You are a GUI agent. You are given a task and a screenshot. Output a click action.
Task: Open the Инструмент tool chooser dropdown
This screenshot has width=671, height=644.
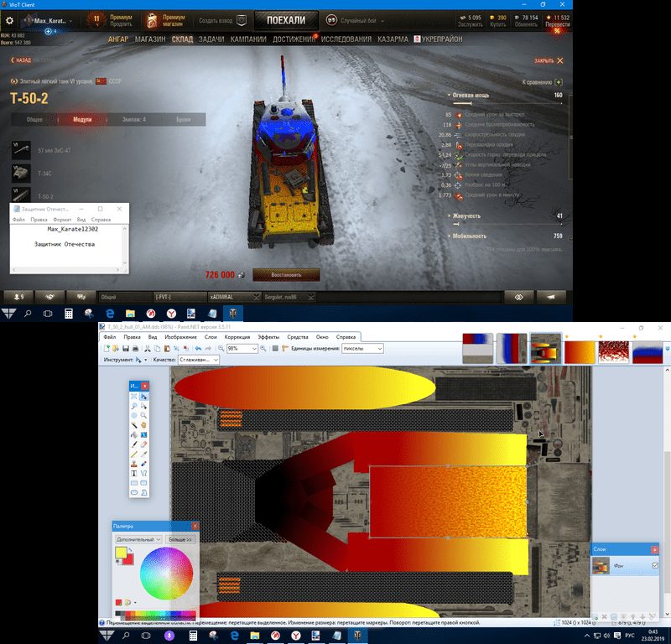(145, 360)
